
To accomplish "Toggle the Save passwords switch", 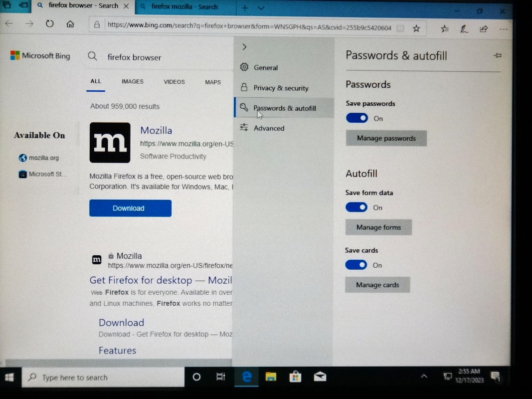I will pyautogui.click(x=357, y=118).
